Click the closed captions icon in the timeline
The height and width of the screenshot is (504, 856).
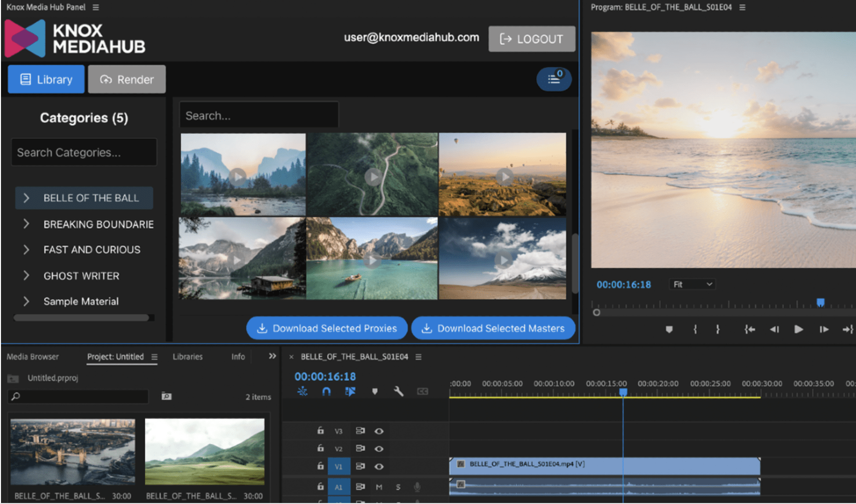(x=423, y=392)
